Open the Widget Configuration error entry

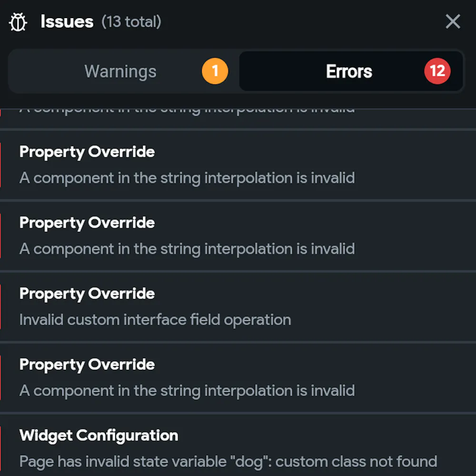(x=238, y=448)
